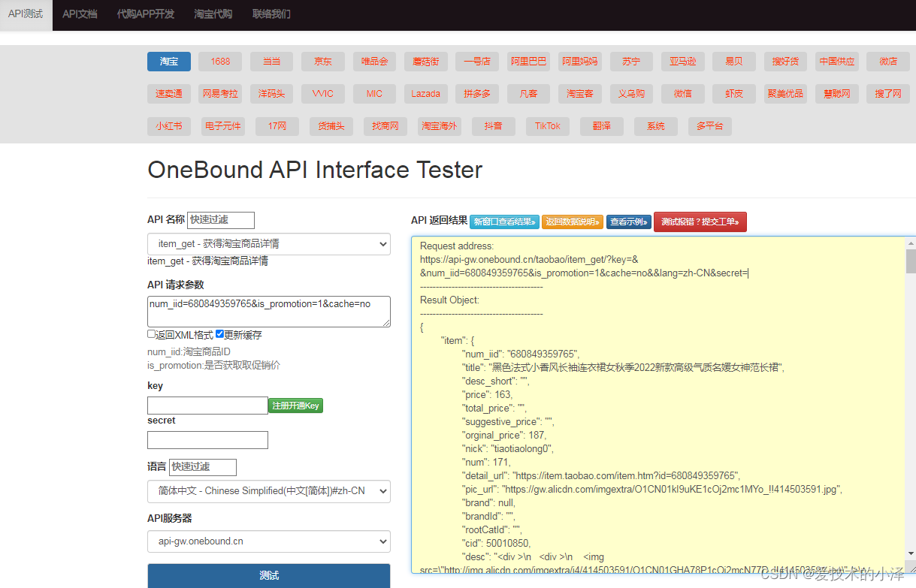Viewport: 916px width, 588px height.
Task: Uncheck the 更新缓存 checkbox
Action: [x=219, y=334]
